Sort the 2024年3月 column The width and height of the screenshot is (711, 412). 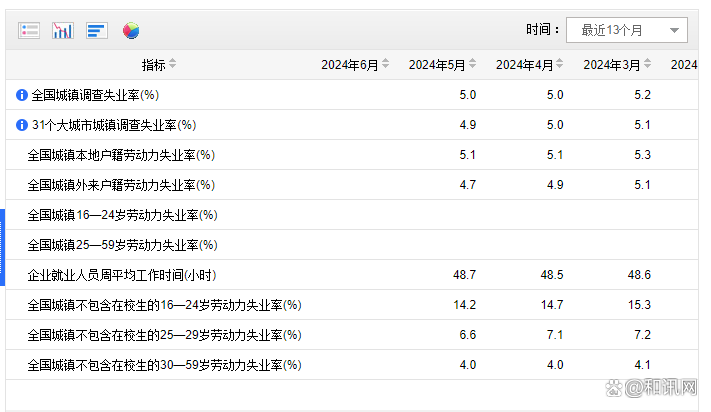(x=648, y=64)
